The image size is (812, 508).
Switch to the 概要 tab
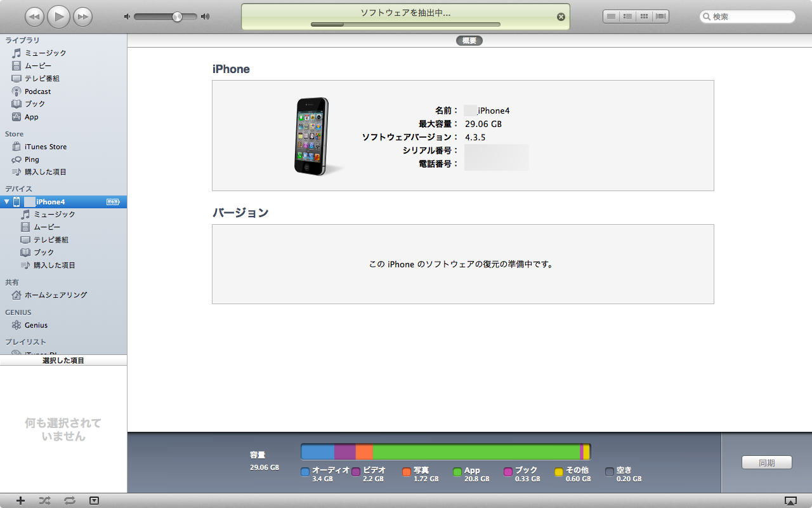pyautogui.click(x=469, y=41)
